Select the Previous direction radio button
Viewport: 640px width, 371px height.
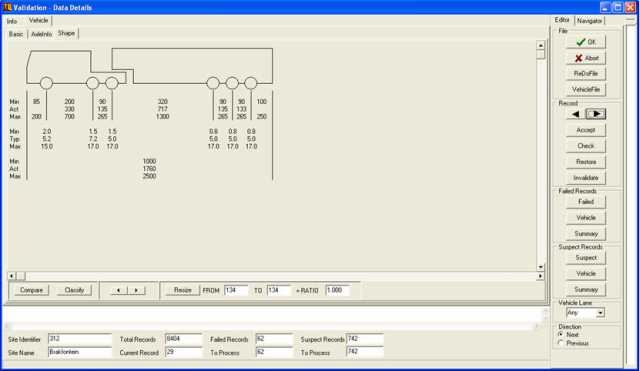[561, 343]
